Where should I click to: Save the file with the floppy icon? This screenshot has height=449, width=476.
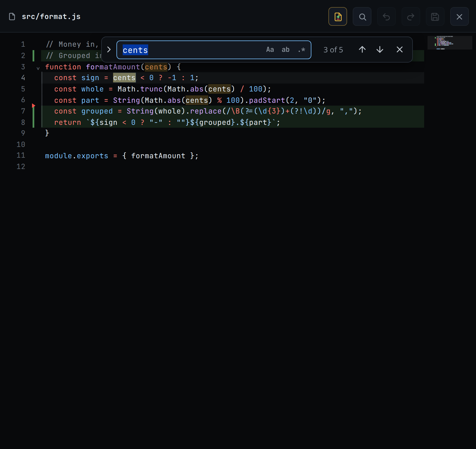(435, 17)
